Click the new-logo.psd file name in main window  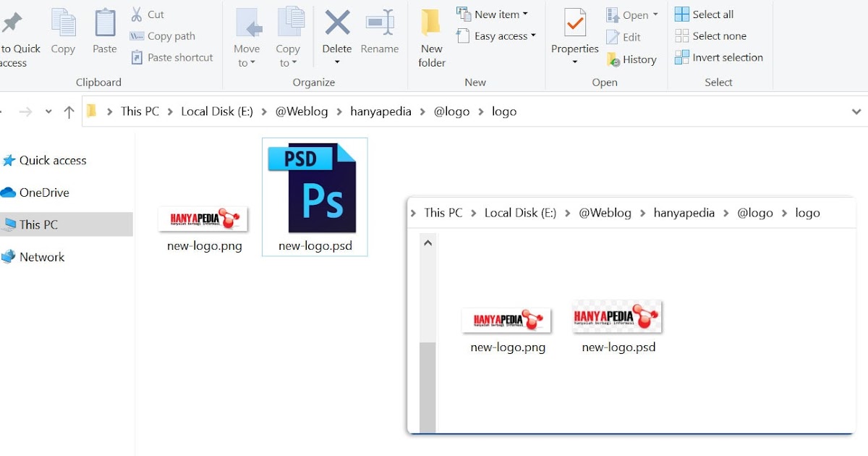coord(315,246)
